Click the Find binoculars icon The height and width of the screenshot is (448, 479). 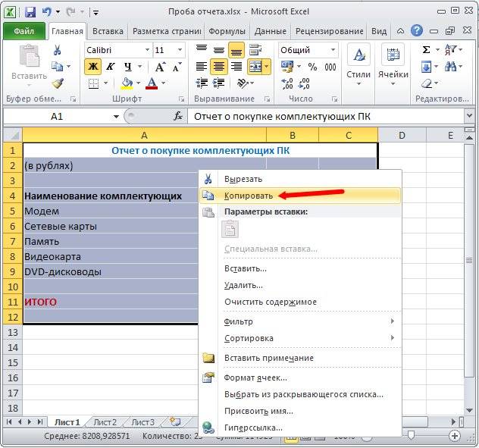click(451, 66)
